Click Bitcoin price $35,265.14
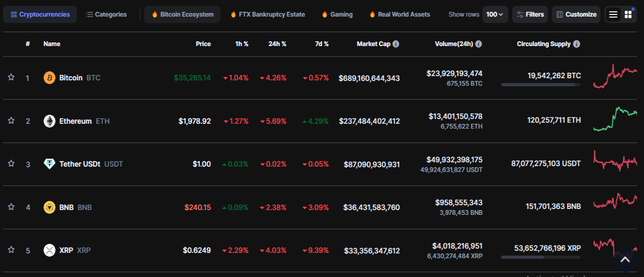Image resolution: width=644 pixels, height=277 pixels. tap(192, 78)
